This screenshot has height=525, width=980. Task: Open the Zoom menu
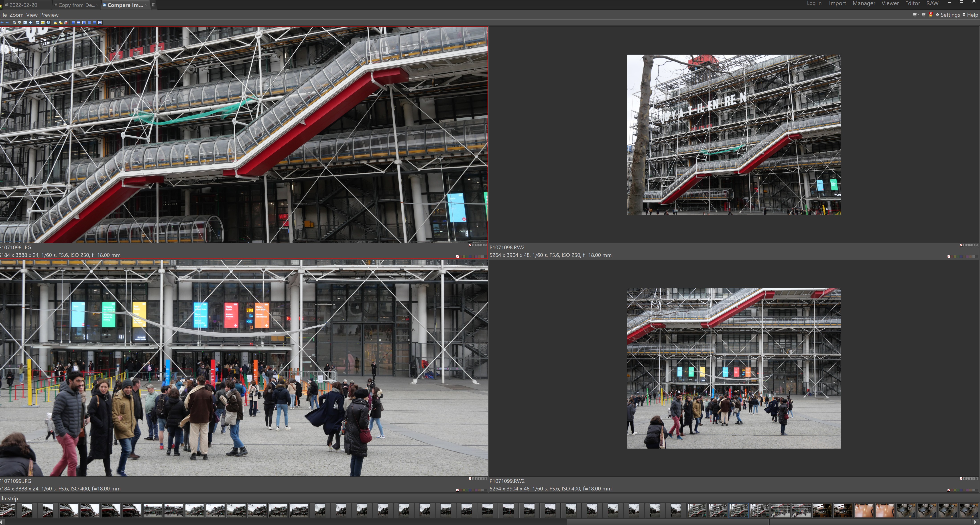click(x=16, y=15)
